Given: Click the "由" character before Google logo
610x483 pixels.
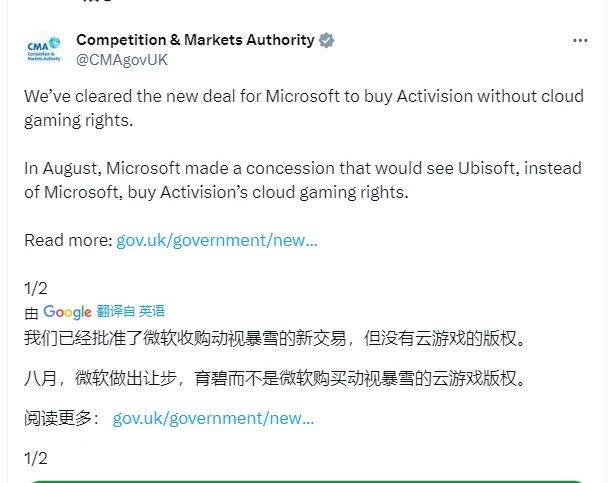Looking at the screenshot, I should 30,312.
